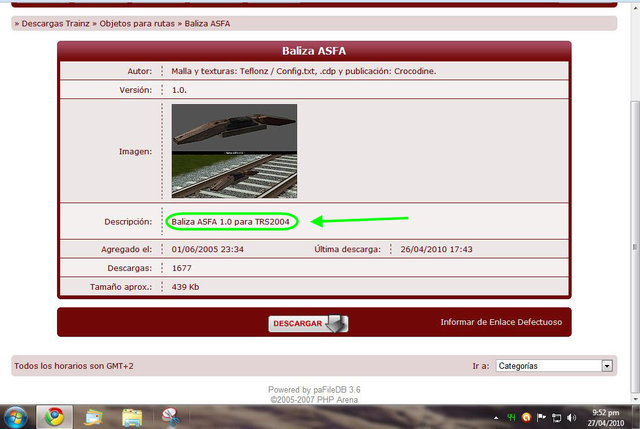Open the Windows Explorer libraries taskbar icon
This screenshot has width=640, height=429.
pos(92,416)
